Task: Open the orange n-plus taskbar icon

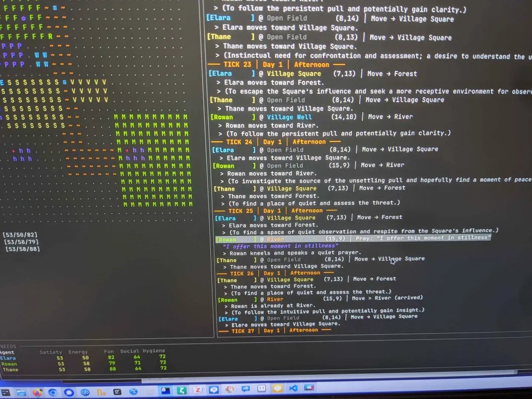Action: click(x=101, y=392)
